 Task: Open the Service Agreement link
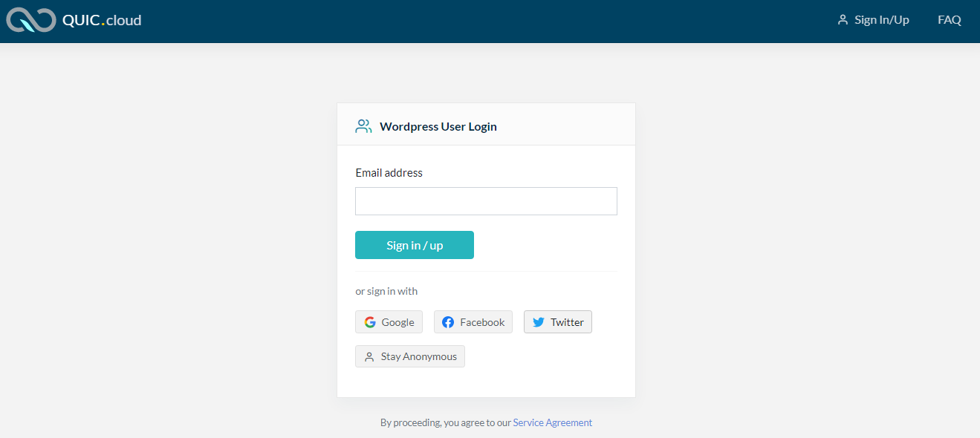click(552, 422)
